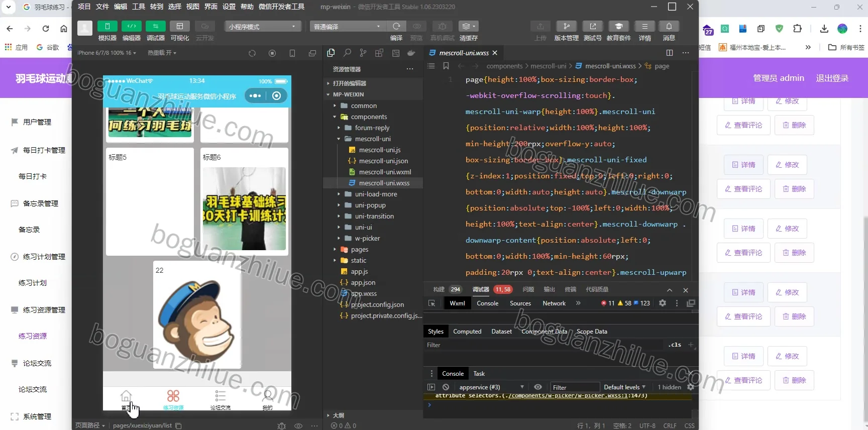Viewport: 868px width, 430px height.
Task: Click the clear console icon
Action: pos(446,387)
